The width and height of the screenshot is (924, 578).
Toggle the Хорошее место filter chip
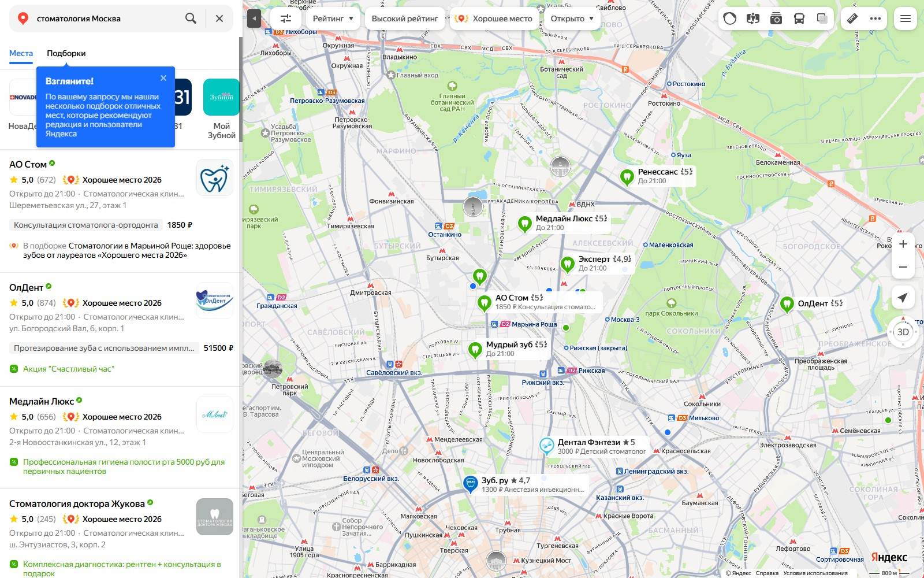click(494, 18)
